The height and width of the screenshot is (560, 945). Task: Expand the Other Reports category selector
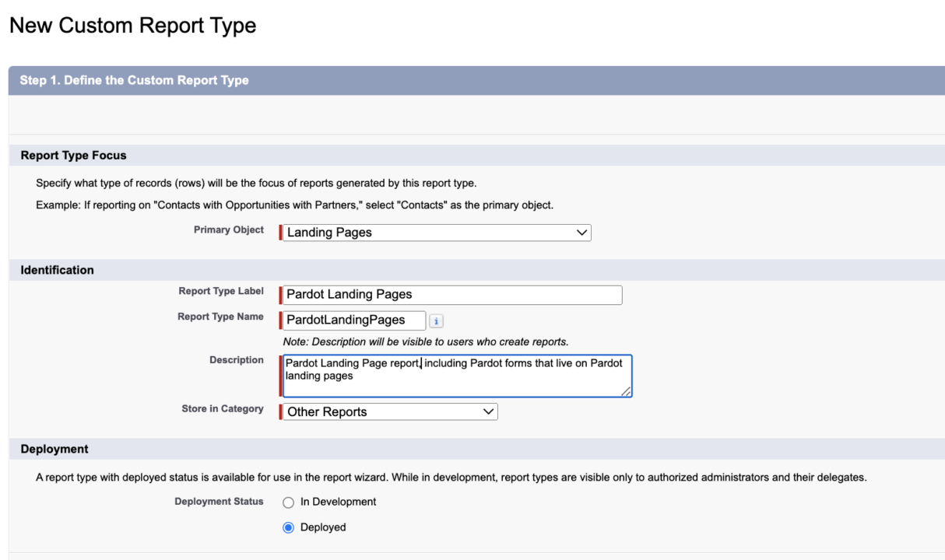coord(487,411)
